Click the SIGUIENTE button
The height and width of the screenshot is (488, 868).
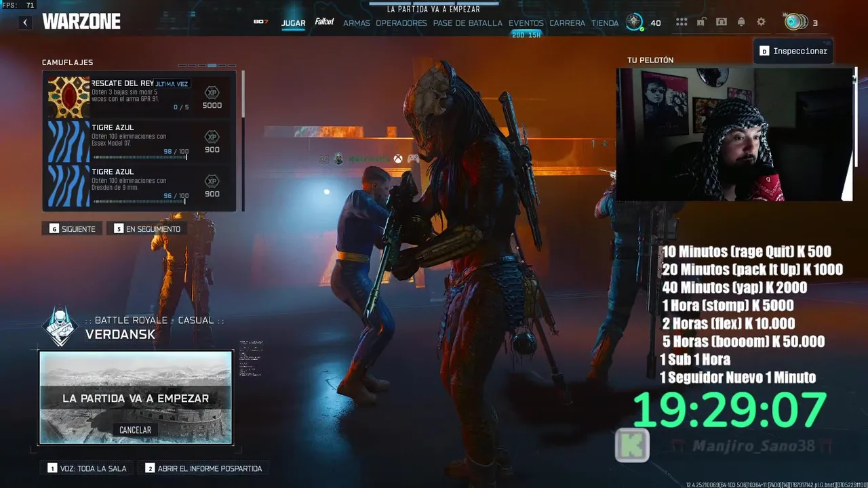(72, 229)
